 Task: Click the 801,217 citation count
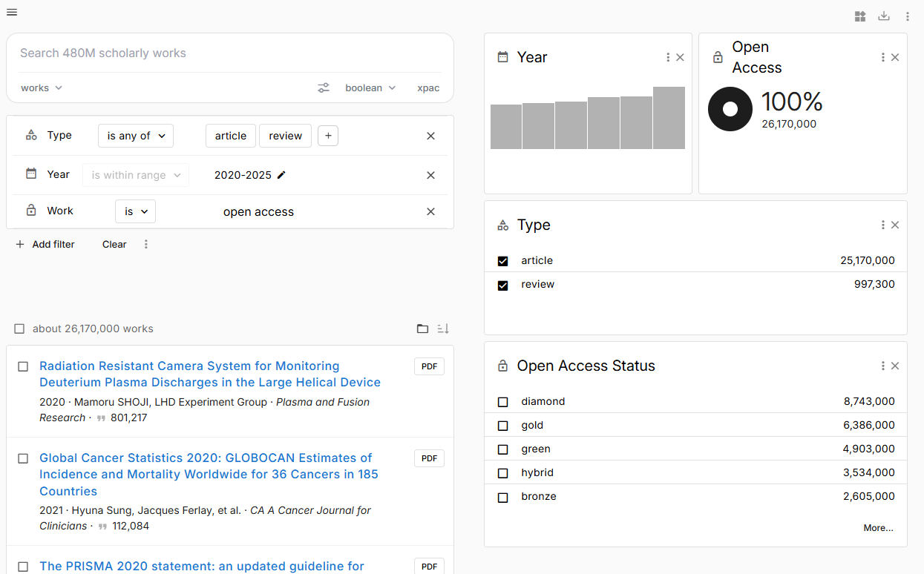point(128,418)
